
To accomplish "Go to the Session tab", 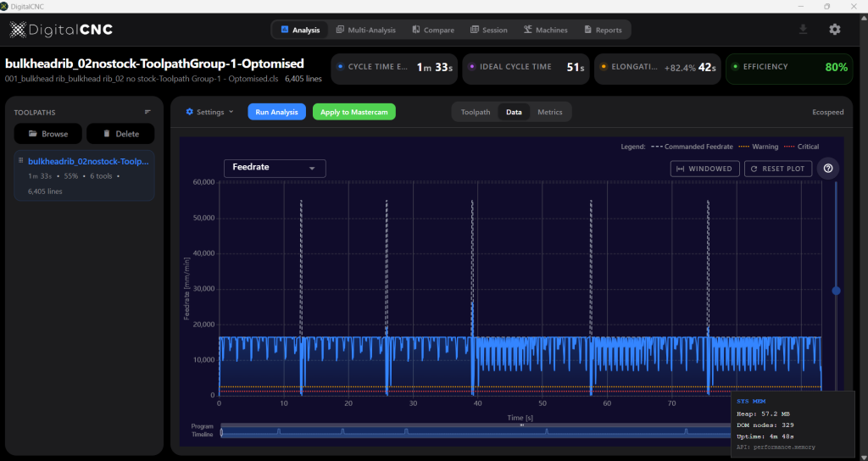I will (x=489, y=30).
